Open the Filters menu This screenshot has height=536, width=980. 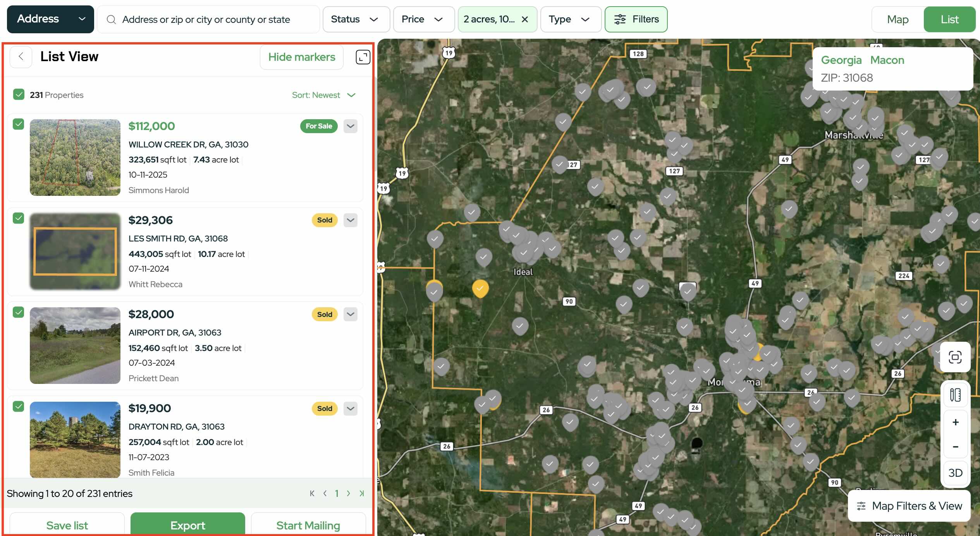(636, 19)
